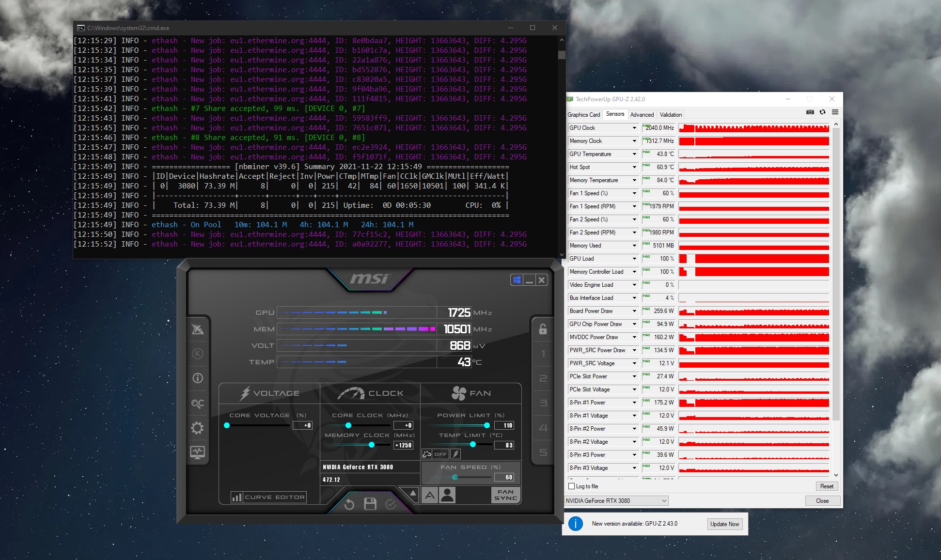Click the Memory Clock +1250 value field
941x560 pixels.
pos(403,445)
